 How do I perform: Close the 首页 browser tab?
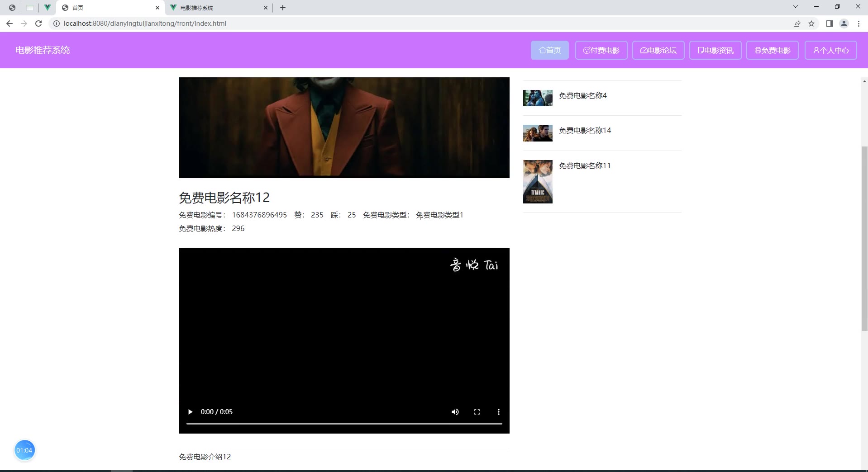(157, 8)
